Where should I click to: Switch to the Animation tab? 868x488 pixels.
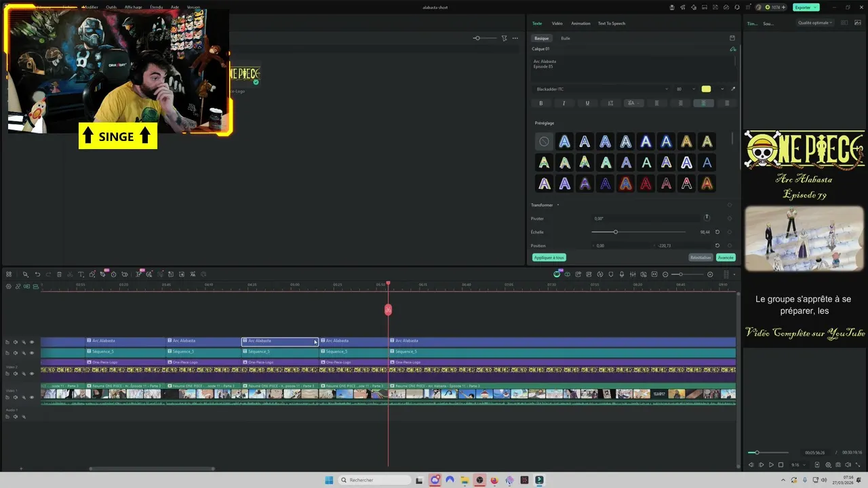[580, 23]
